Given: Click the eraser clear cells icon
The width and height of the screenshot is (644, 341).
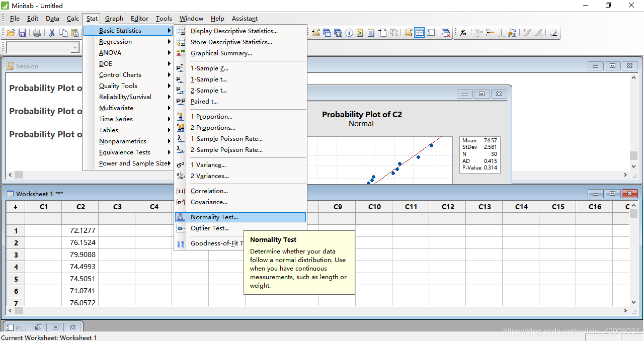Looking at the screenshot, I should [553, 33].
